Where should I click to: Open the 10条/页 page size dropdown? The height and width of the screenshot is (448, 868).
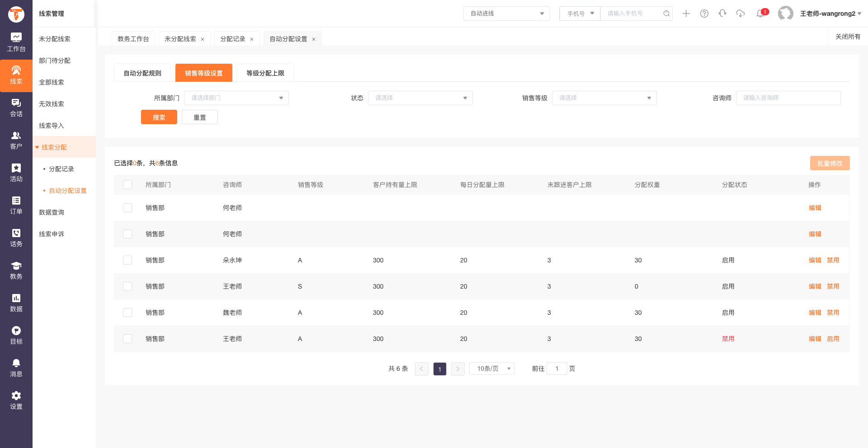point(492,369)
